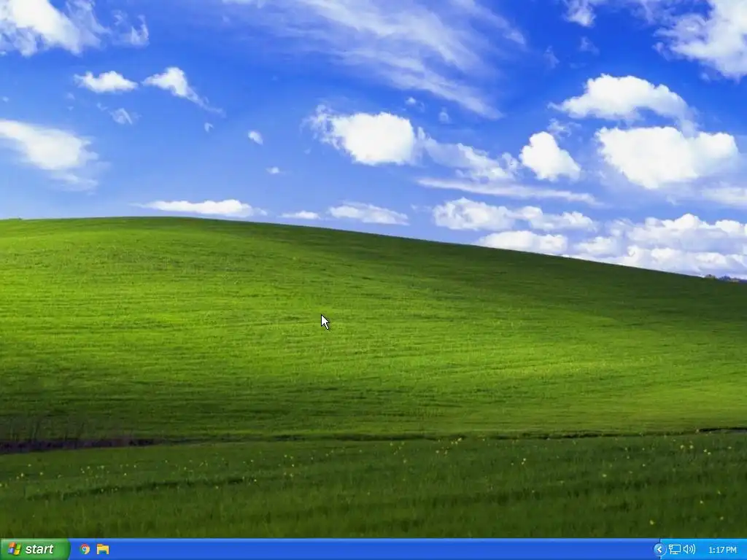Open the volume speaker tray icon
747x560 pixels.
689,550
